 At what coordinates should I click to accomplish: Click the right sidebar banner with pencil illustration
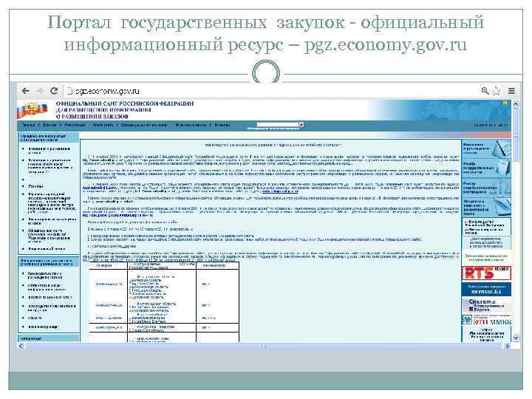(486, 149)
